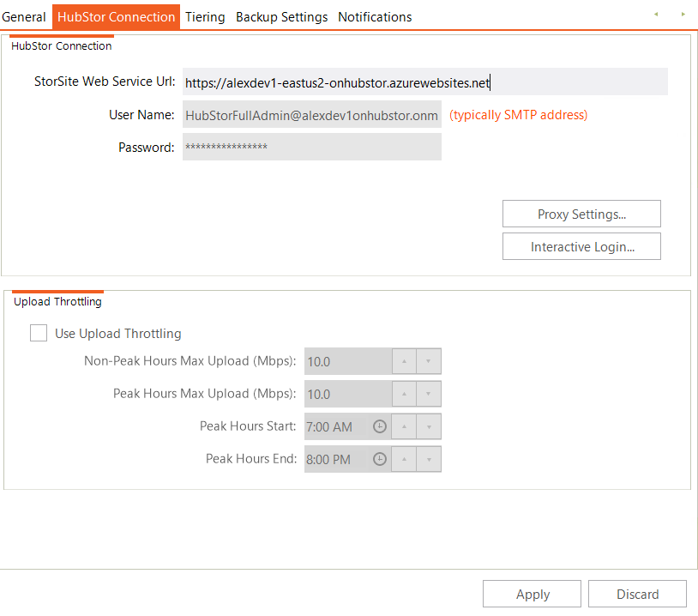Click the HubStor Connection group heading
The image size is (698, 616).
pyautogui.click(x=62, y=45)
